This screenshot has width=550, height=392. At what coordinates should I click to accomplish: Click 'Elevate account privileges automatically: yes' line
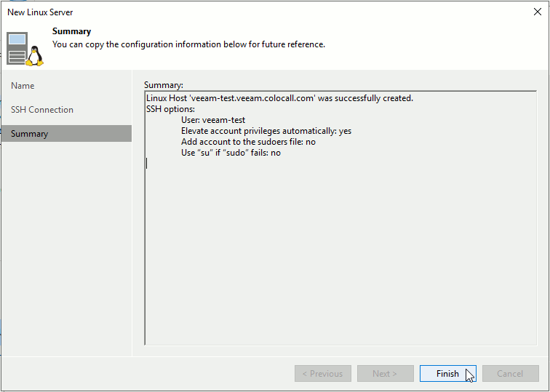click(266, 131)
